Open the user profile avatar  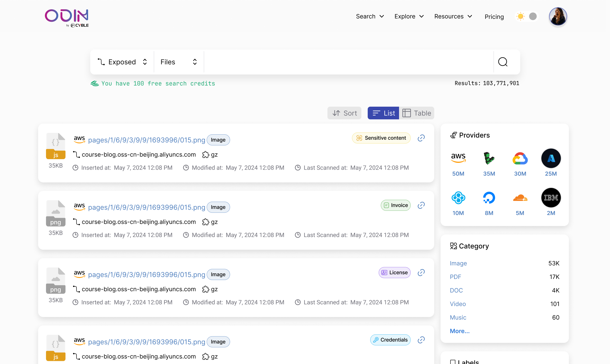click(x=558, y=16)
